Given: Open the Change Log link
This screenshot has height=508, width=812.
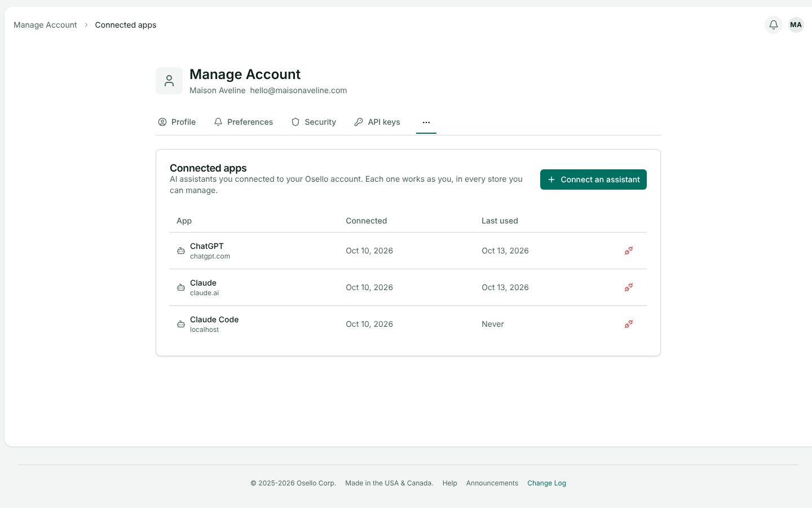Looking at the screenshot, I should [546, 483].
